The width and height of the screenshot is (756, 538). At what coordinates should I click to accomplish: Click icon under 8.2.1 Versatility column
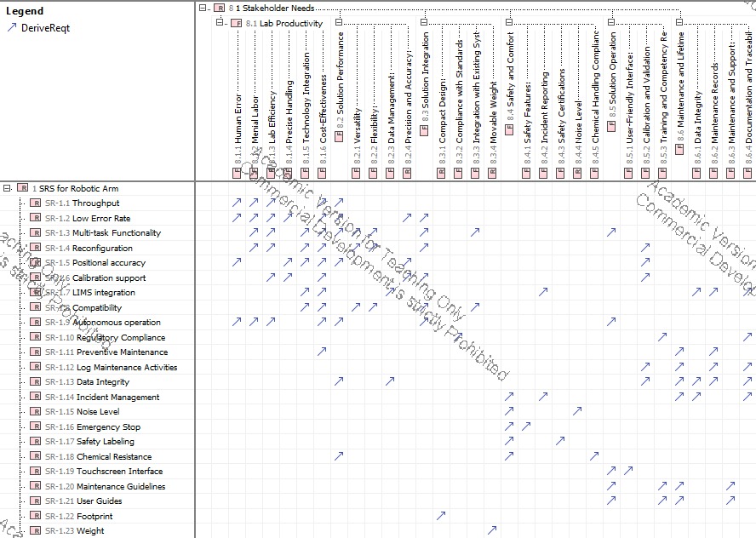(x=356, y=173)
